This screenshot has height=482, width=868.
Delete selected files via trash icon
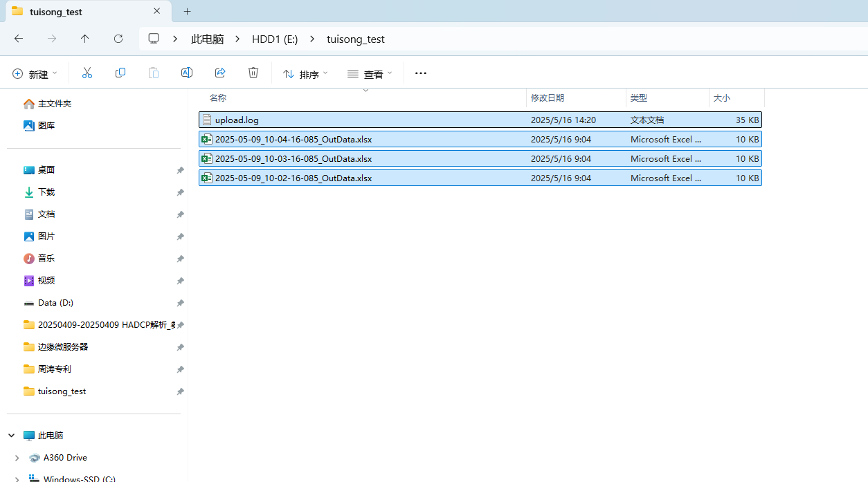coord(253,72)
